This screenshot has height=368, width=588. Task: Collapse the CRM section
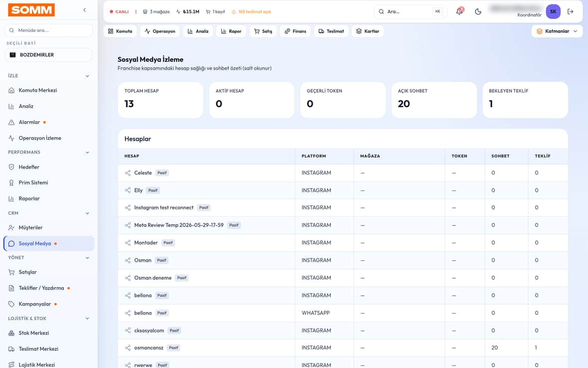pyautogui.click(x=87, y=213)
